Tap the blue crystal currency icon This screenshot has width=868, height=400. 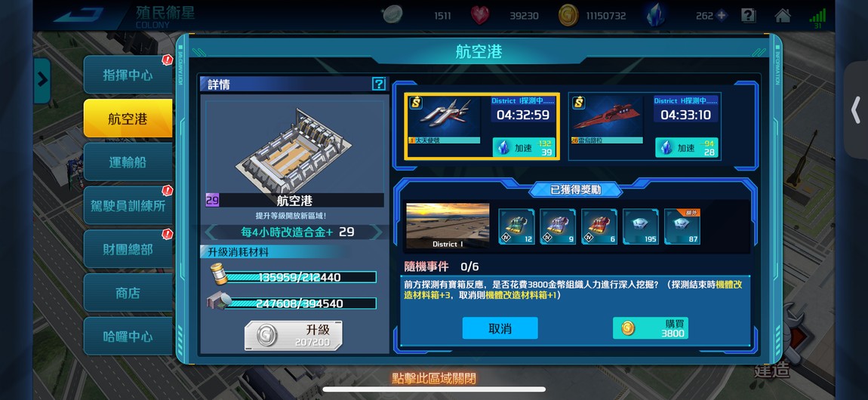coord(655,15)
